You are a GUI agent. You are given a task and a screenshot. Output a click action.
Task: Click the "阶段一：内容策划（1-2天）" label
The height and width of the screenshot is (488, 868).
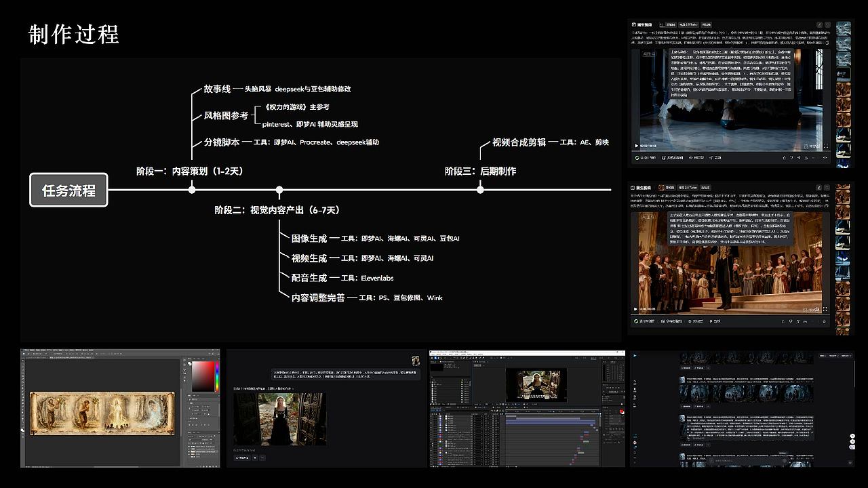click(189, 171)
